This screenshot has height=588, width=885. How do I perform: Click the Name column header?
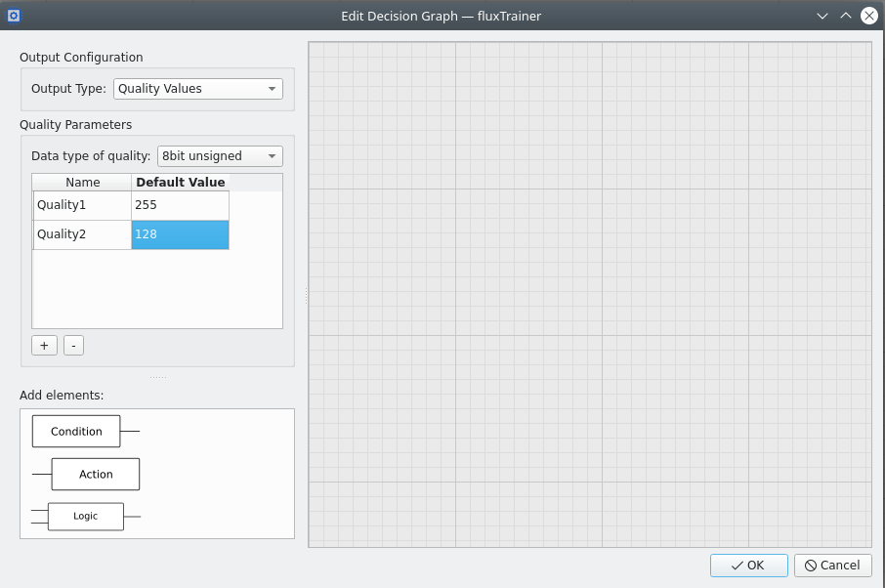click(x=82, y=183)
